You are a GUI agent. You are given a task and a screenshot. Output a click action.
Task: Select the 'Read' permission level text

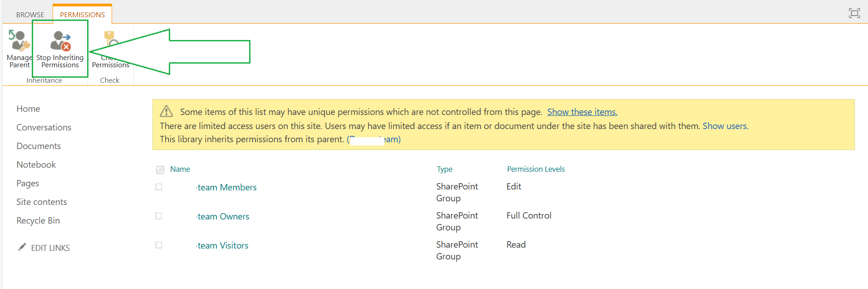point(516,244)
